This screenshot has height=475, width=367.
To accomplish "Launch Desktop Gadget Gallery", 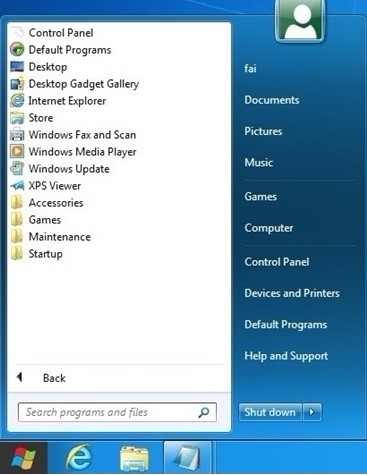I will click(74, 84).
